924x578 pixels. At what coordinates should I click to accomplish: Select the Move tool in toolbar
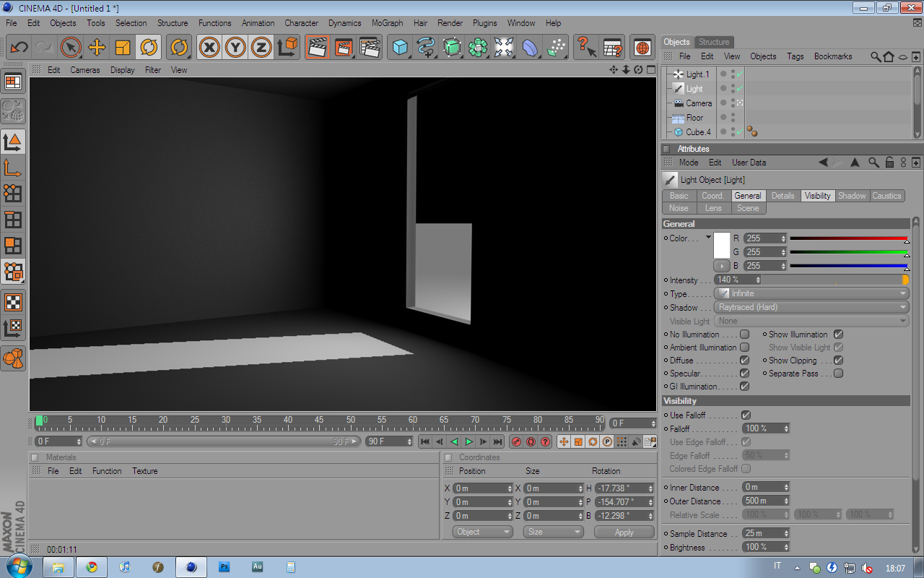point(97,48)
